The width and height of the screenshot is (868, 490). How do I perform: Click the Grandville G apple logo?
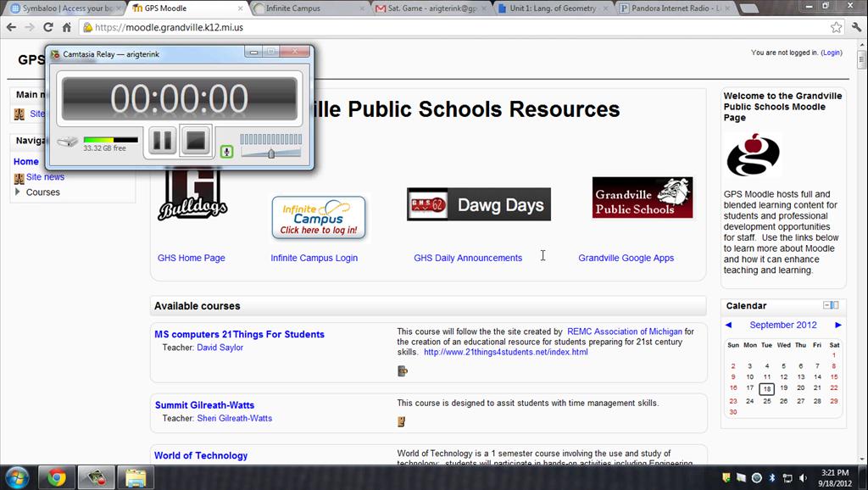pyautogui.click(x=753, y=154)
